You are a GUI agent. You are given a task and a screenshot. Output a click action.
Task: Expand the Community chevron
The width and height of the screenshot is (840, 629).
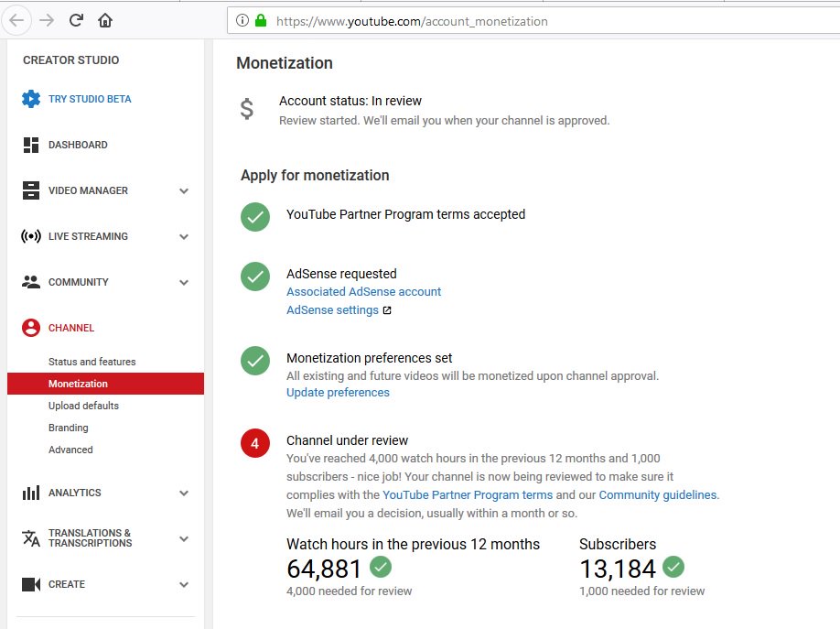184,283
